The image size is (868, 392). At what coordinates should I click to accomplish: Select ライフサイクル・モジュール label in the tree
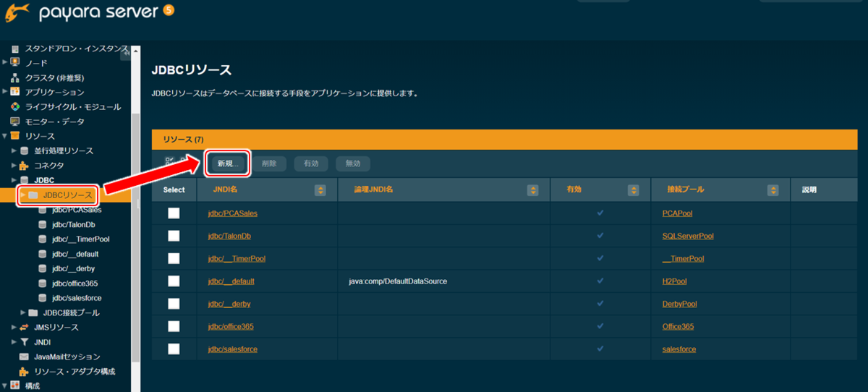[73, 106]
